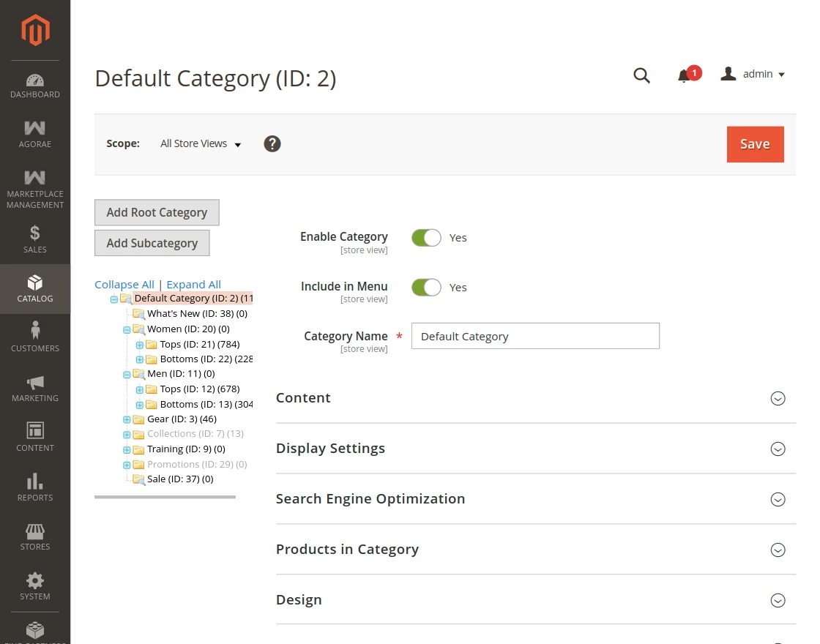Click inside the Category Name field
The height and width of the screenshot is (644, 820).
tap(534, 336)
